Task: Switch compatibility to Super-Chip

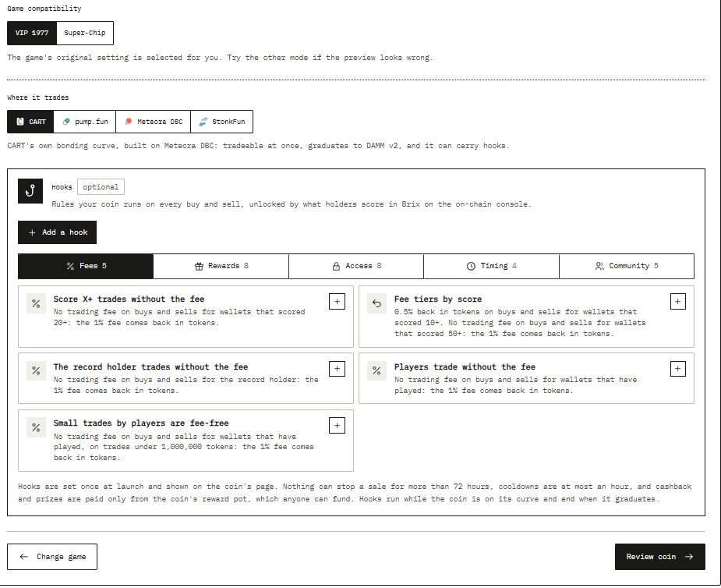Action: (x=85, y=33)
